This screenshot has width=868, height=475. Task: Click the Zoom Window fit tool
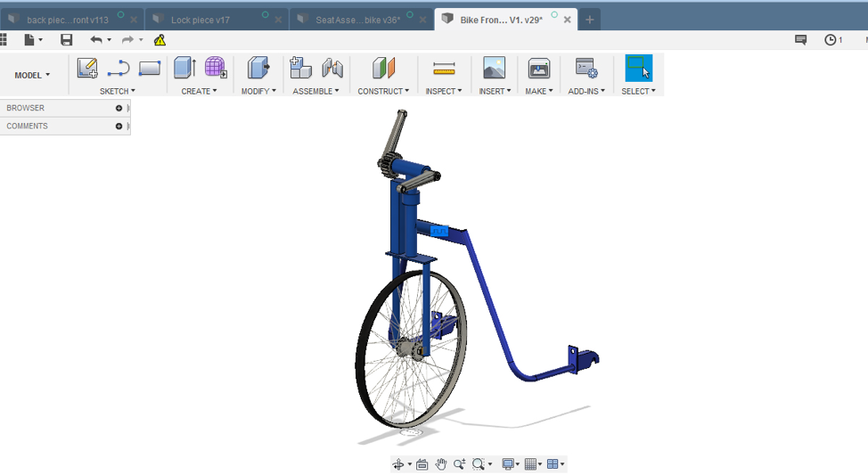point(479,464)
